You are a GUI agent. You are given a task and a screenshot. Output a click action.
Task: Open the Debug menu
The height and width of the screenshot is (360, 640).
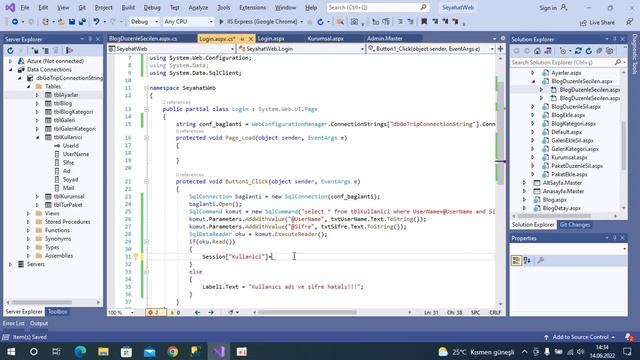[152, 7]
